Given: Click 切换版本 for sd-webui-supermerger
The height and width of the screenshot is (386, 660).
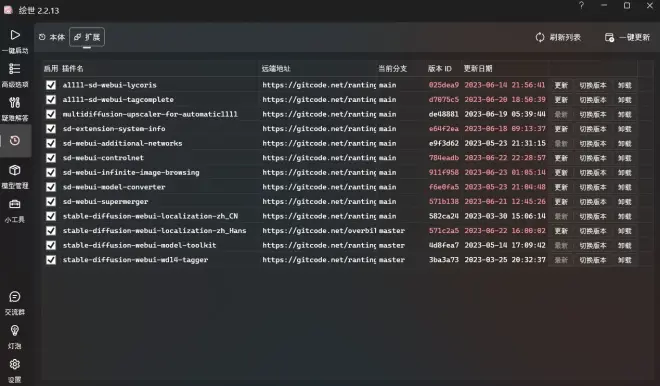Looking at the screenshot, I should 593,202.
